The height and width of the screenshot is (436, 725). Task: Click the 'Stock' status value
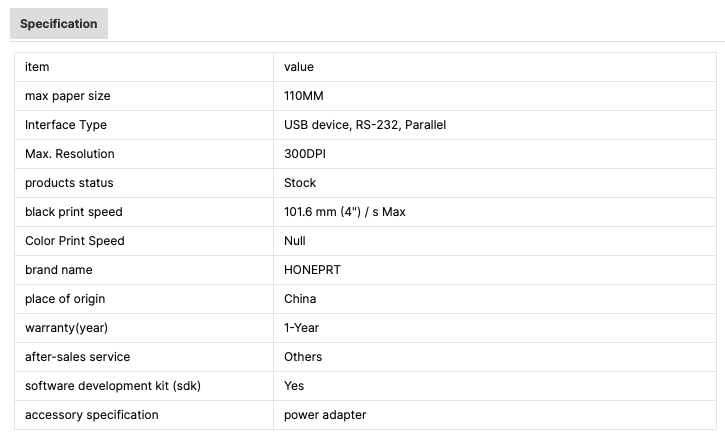(300, 183)
